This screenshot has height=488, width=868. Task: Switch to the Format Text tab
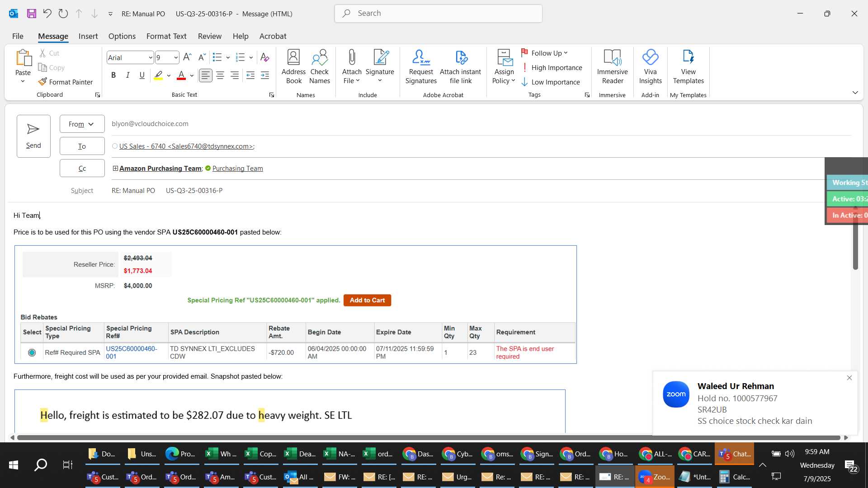(x=166, y=36)
